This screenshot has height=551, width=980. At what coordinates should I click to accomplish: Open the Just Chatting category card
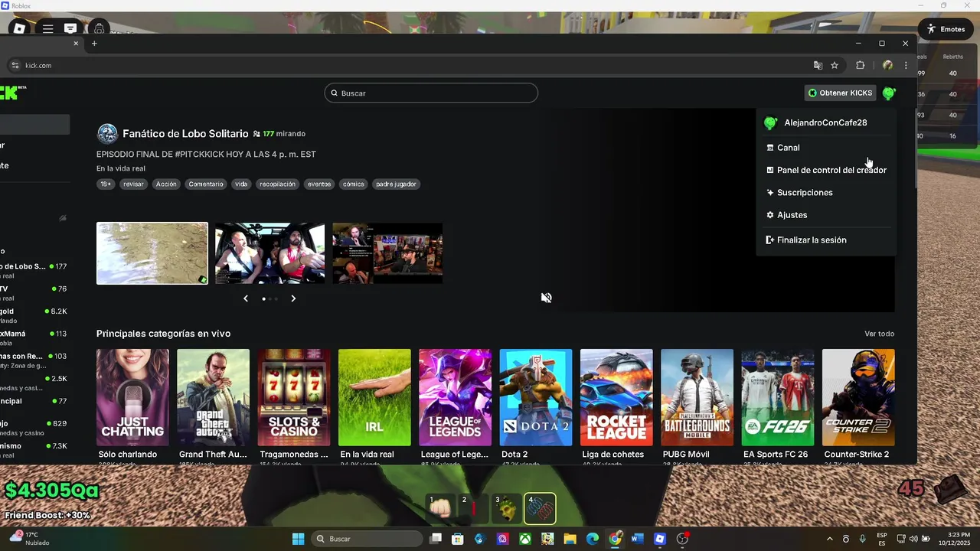pos(132,397)
